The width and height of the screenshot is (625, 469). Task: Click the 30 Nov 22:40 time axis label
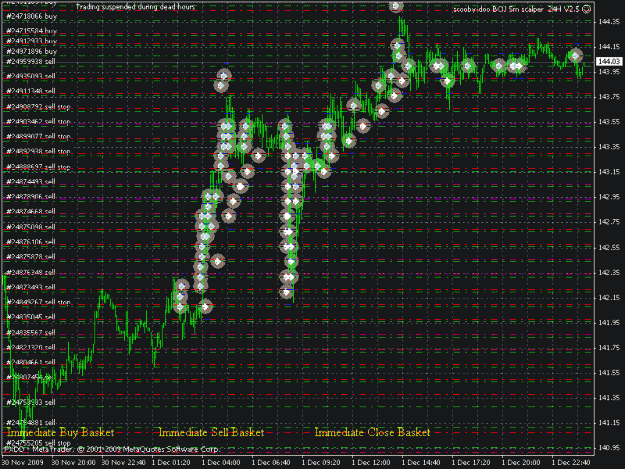[124, 463]
